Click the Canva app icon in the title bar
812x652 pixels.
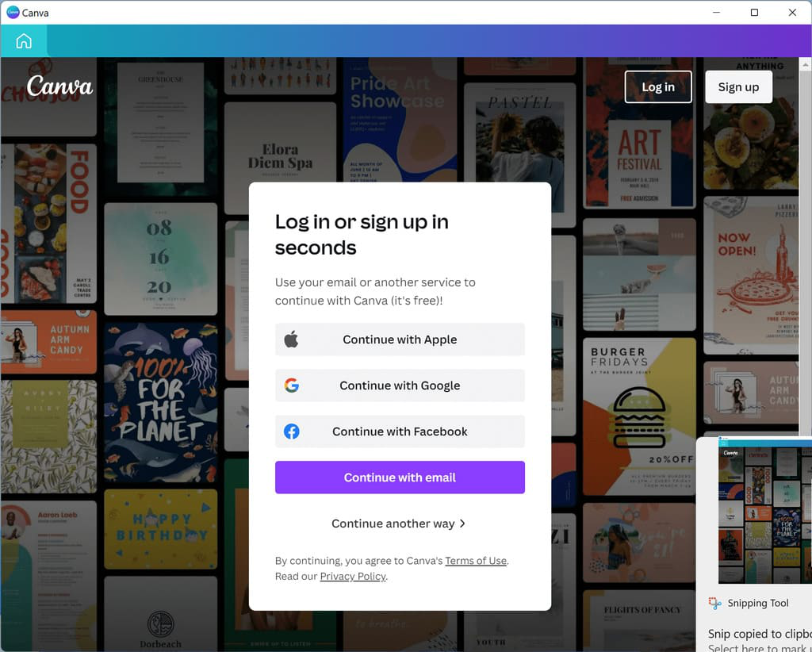point(13,13)
